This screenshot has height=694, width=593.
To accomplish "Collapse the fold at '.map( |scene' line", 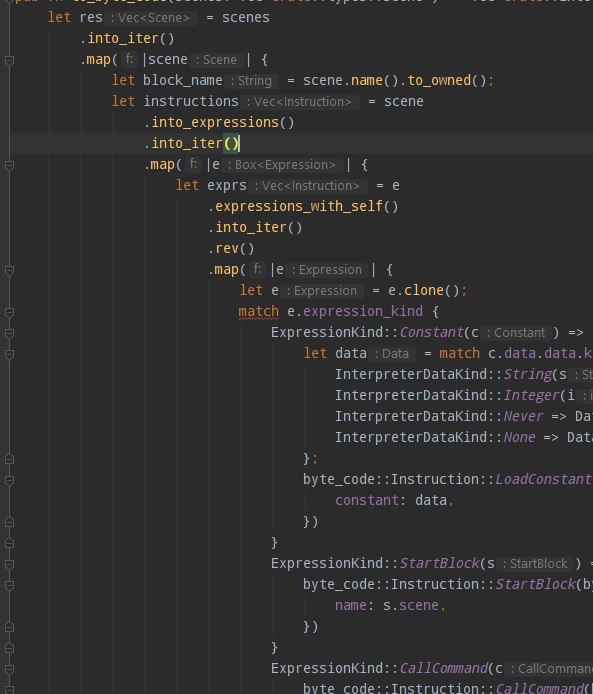I will coord(9,60).
